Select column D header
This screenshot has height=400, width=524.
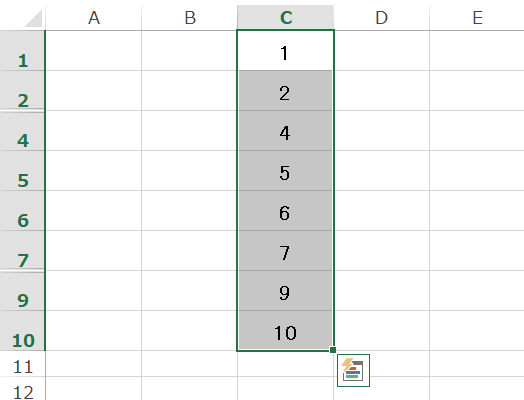[x=381, y=17]
